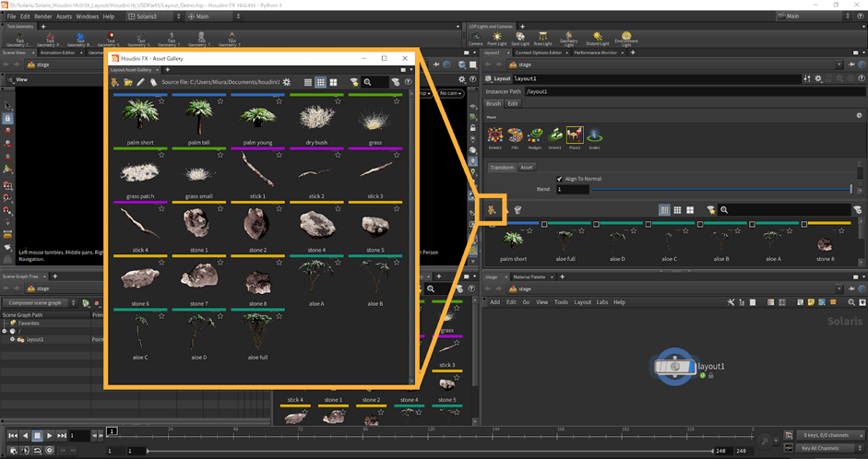
Task: Toggle the checkbox above aloe C in working set
Action: pyautogui.click(x=648, y=224)
